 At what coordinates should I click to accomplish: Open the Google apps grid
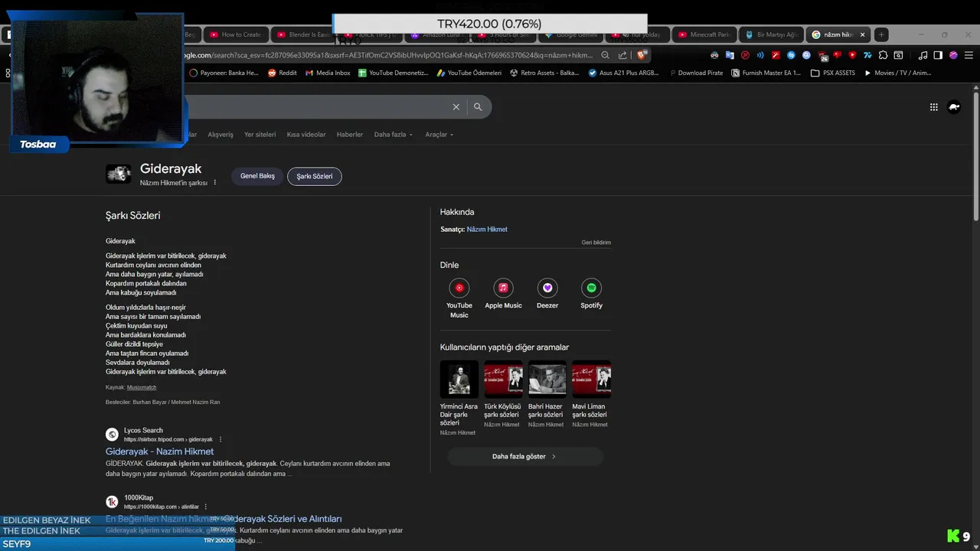coord(934,107)
